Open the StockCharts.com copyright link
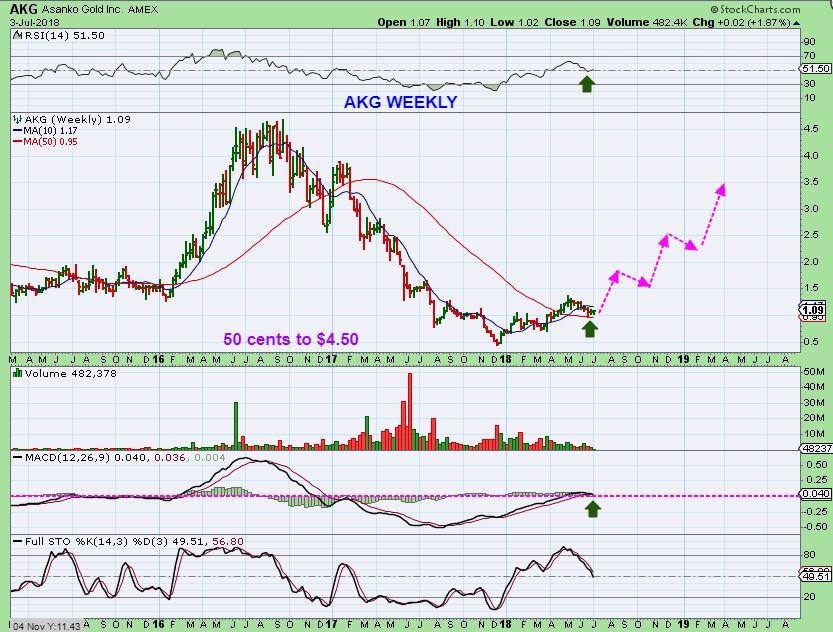 [755, 10]
